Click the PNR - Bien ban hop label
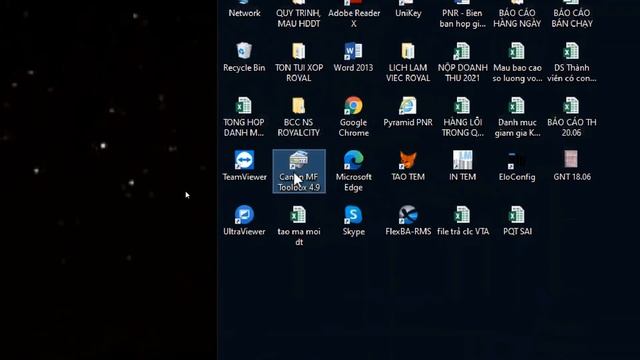640x360 pixels. point(462,18)
